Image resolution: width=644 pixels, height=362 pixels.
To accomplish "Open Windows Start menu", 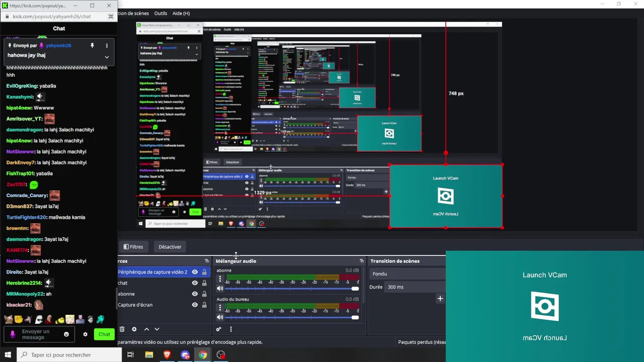I will [8, 355].
